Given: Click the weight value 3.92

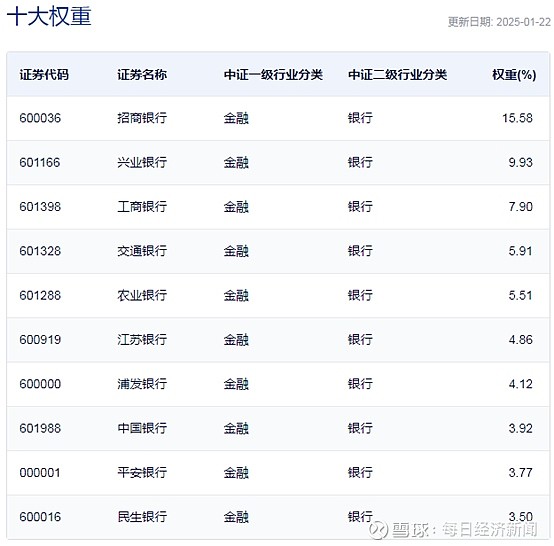Looking at the screenshot, I should tap(520, 428).
